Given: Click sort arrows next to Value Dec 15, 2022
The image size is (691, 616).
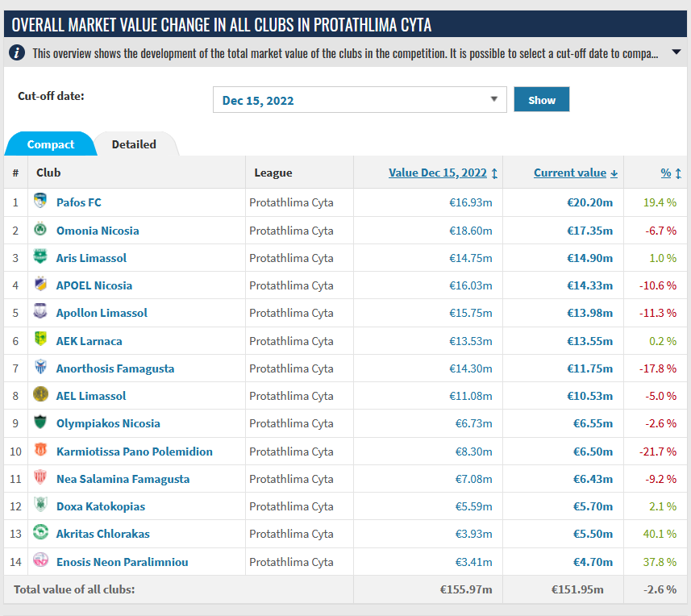Looking at the screenshot, I should pos(494,173).
